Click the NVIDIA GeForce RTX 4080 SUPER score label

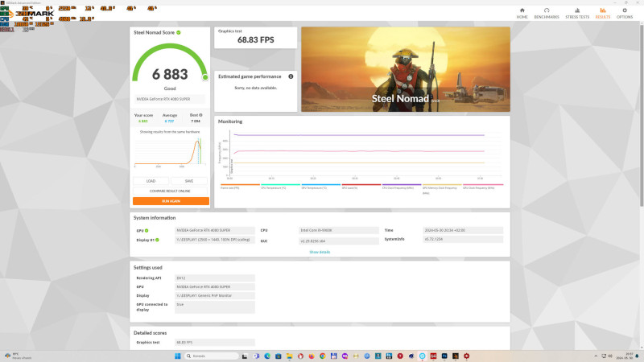tap(170, 99)
